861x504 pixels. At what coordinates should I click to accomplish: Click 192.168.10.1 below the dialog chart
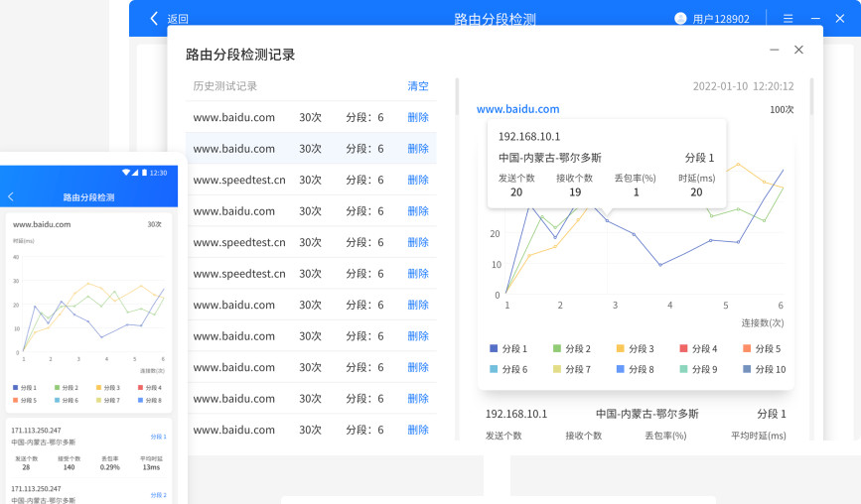pyautogui.click(x=516, y=414)
